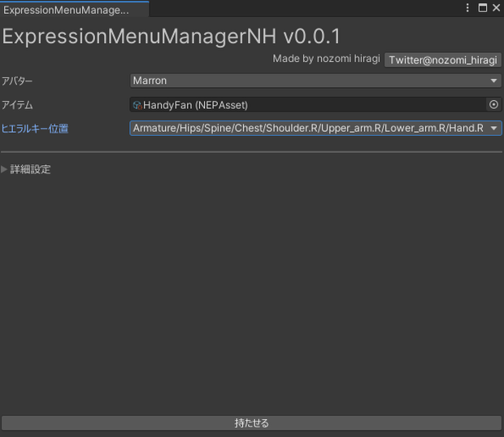Click the Made by nozomi hiragi text
Screen dimensions: 504x437
(326, 59)
